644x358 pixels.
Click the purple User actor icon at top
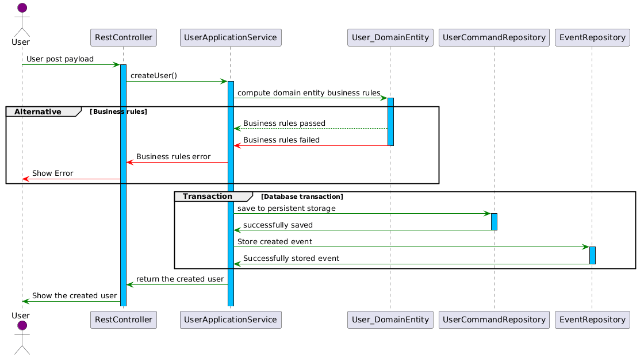click(x=22, y=20)
